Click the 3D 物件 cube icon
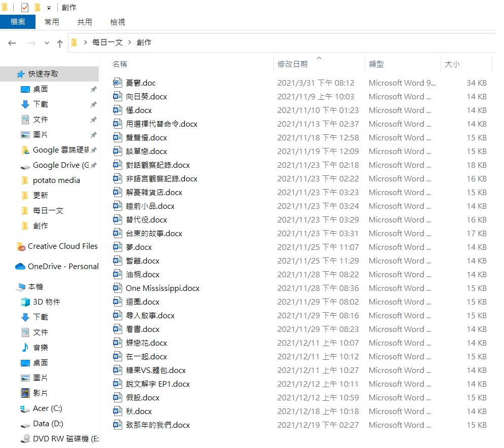The width and height of the screenshot is (504, 448). pos(25,302)
